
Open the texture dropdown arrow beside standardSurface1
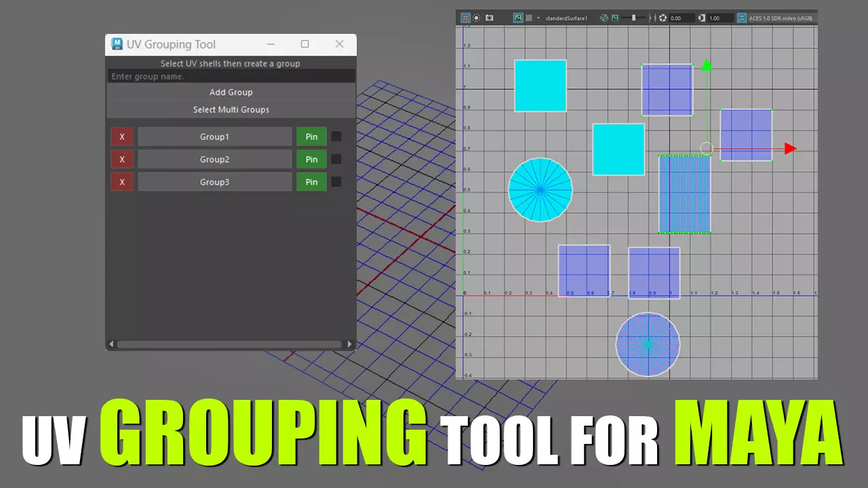pos(538,18)
